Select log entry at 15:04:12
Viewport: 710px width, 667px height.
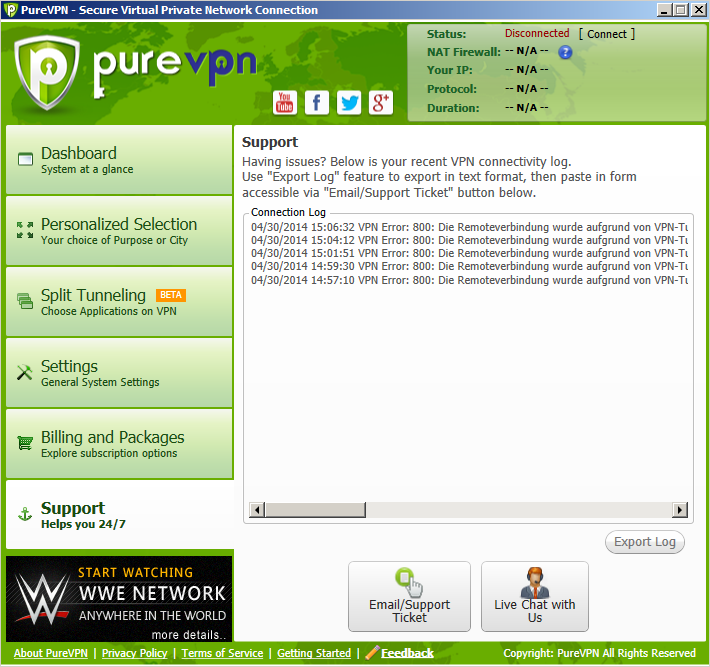[x=469, y=240]
